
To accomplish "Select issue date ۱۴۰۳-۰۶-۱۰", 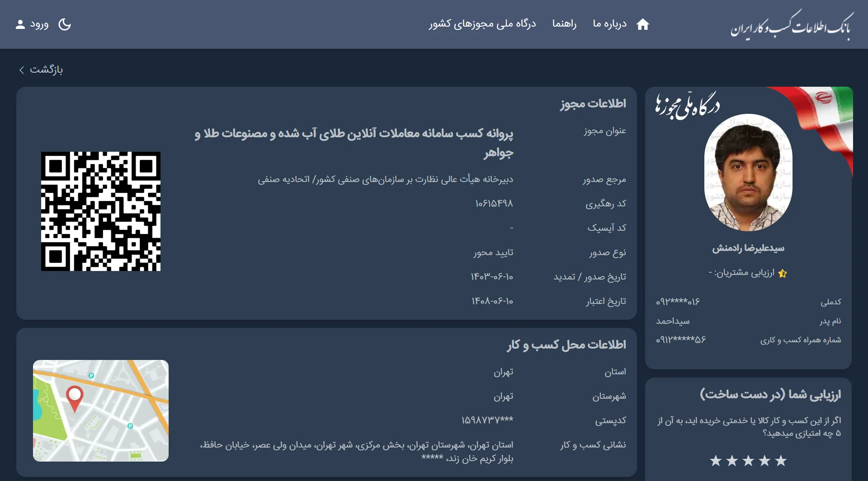I will 492,276.
